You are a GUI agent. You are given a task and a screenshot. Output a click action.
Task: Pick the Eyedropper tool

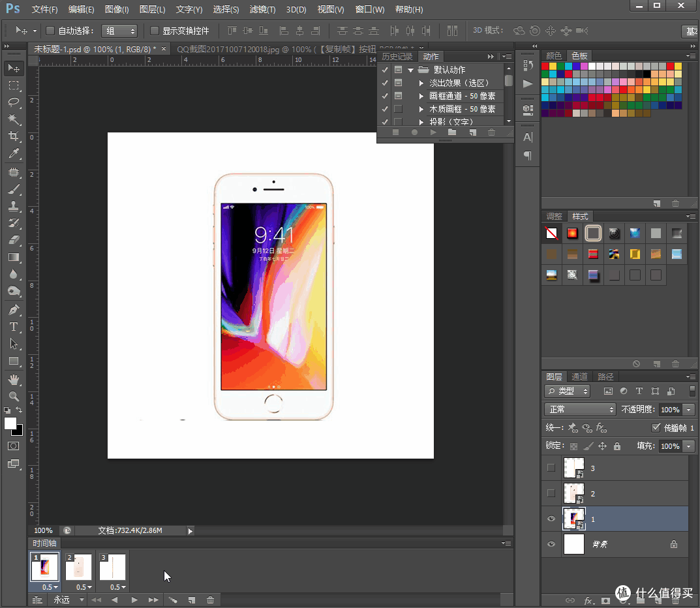click(x=14, y=153)
